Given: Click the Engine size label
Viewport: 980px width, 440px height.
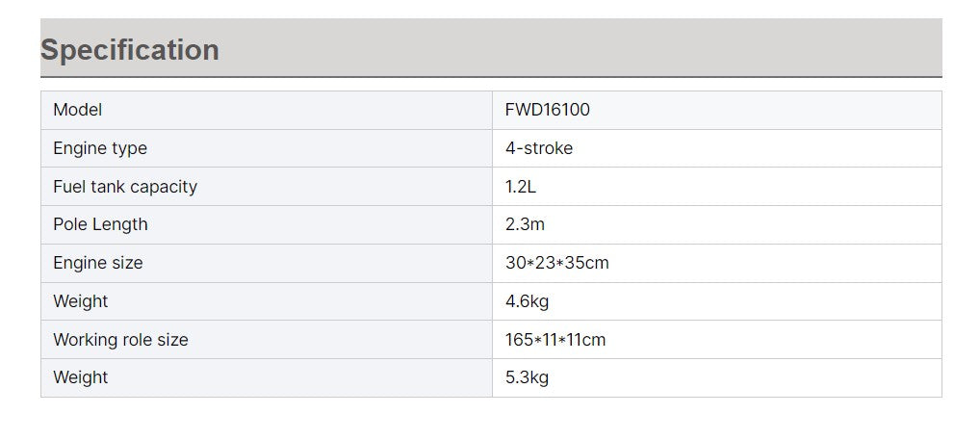Looking at the screenshot, I should pos(97,263).
